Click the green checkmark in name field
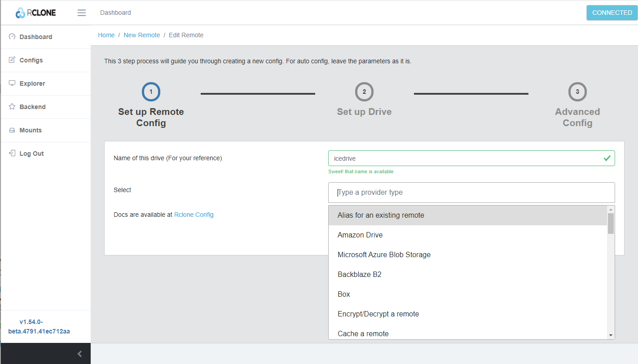Viewport: 638px width, 364px height. coord(607,158)
